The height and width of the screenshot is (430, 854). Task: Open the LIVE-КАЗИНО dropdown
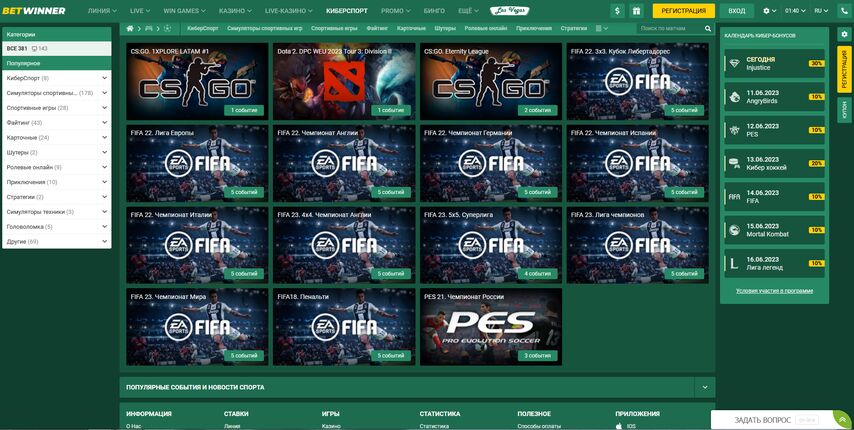[x=289, y=11]
